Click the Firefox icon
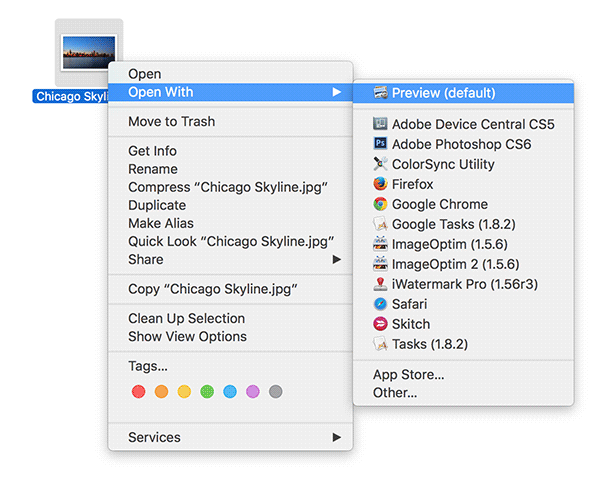The height and width of the screenshot is (481, 600). (380, 184)
